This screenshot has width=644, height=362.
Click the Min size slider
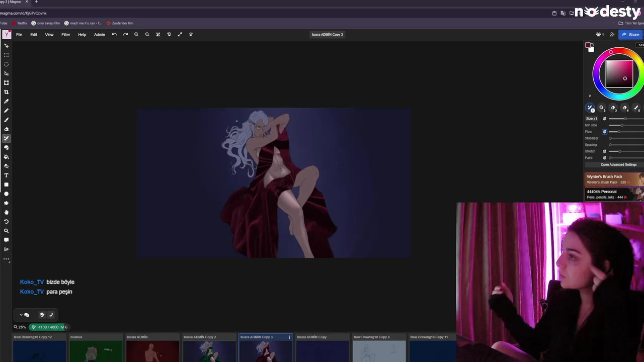[626, 125]
